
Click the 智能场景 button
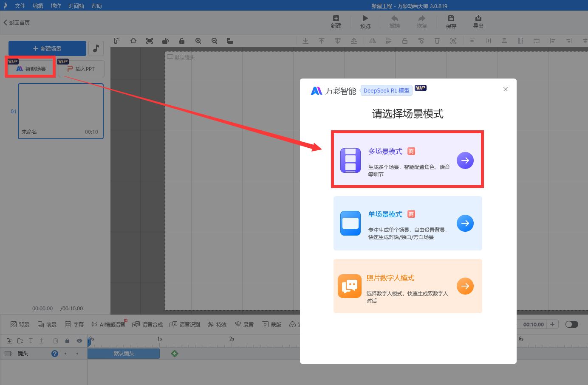coord(31,69)
